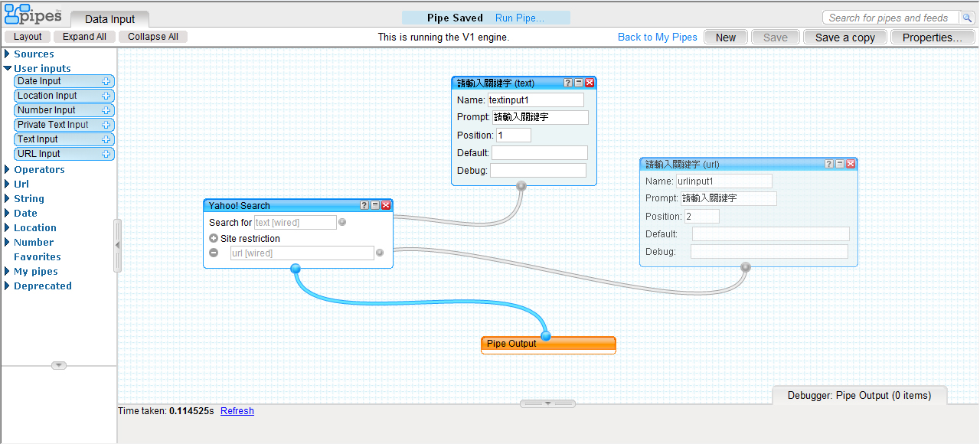Expand the Sources category
Image resolution: width=980 pixels, height=444 pixels.
tap(7, 54)
